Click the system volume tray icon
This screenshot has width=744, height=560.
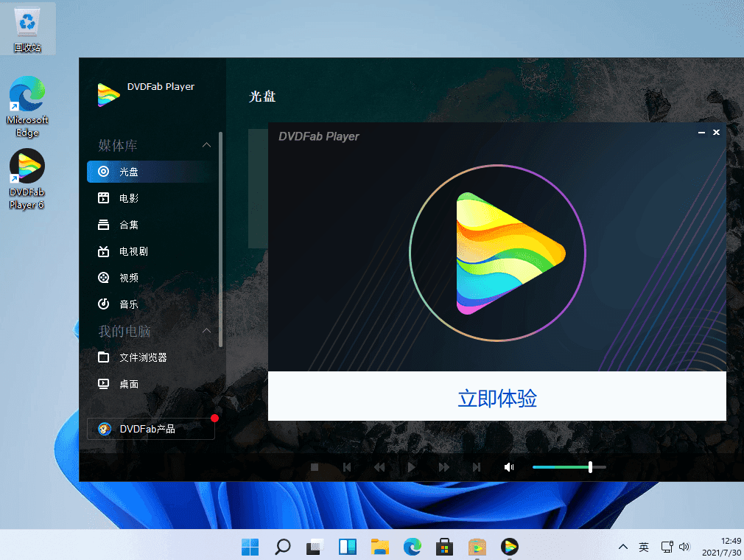coord(684,547)
